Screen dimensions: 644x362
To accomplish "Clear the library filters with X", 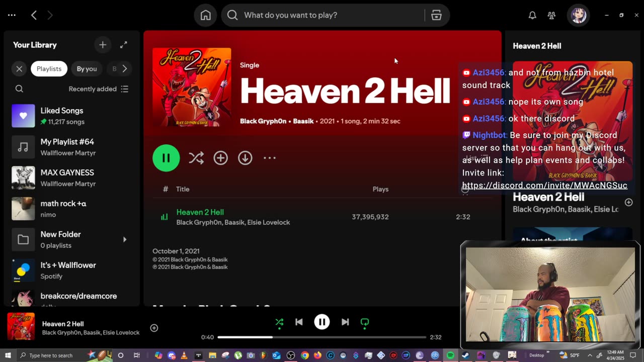I will pos(19,69).
